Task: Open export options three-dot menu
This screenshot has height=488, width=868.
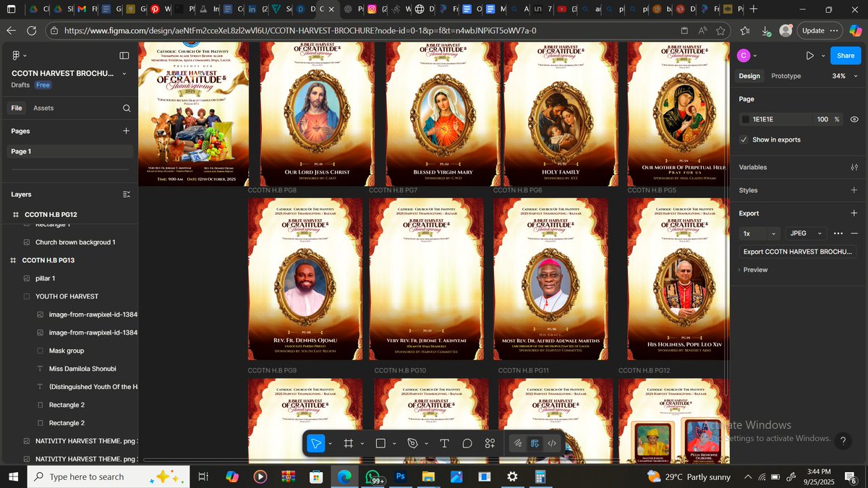Action: (838, 234)
